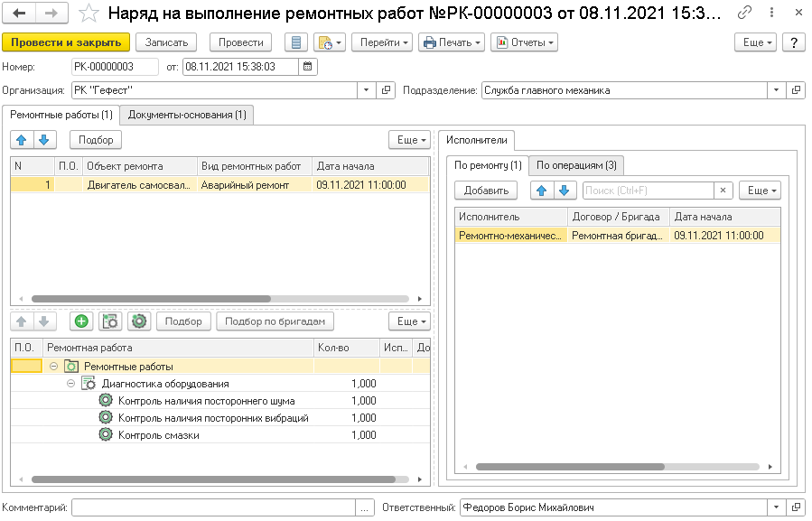Open the create-based-on dropdown icon
Screen dimensions: 812x521
click(330, 42)
